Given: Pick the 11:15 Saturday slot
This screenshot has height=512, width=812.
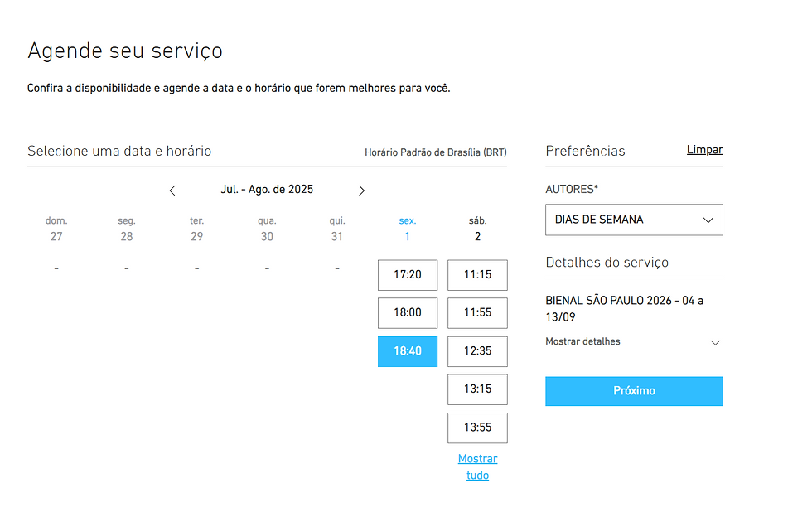Looking at the screenshot, I should point(477,275).
